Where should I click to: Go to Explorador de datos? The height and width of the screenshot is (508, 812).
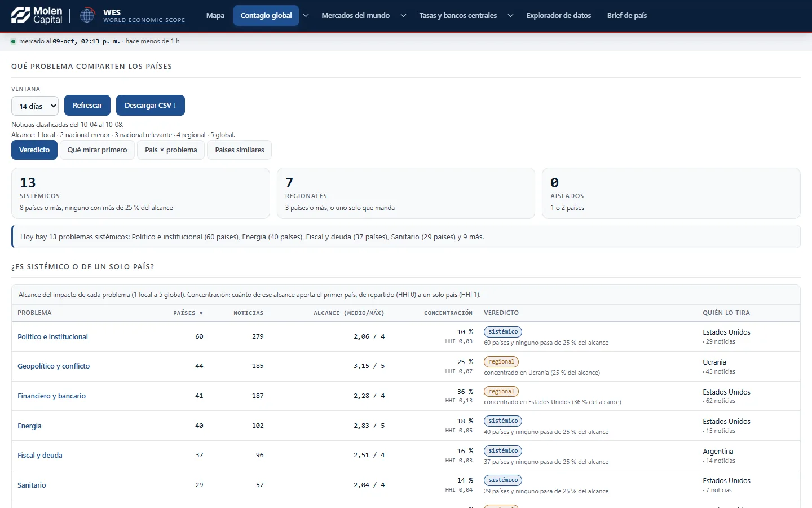click(x=559, y=16)
